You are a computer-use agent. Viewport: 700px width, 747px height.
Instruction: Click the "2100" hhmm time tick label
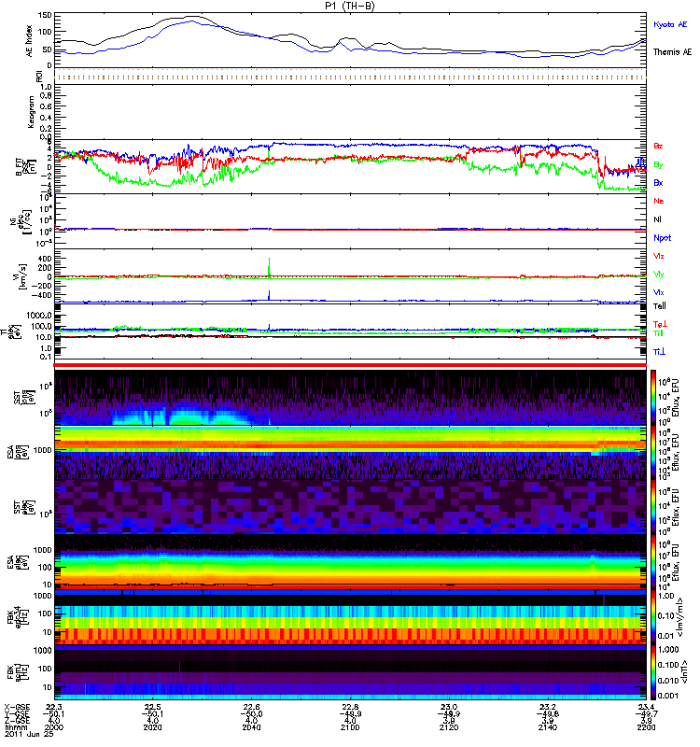350,727
